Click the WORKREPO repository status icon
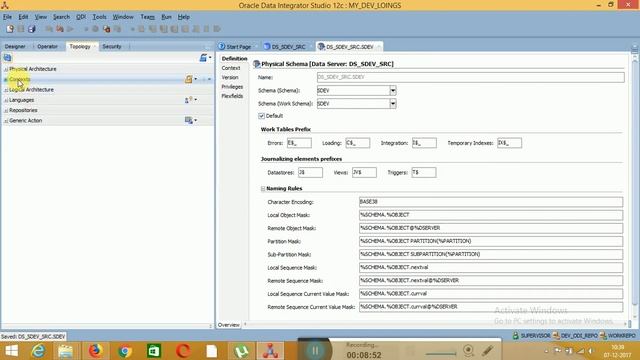 pos(603,336)
